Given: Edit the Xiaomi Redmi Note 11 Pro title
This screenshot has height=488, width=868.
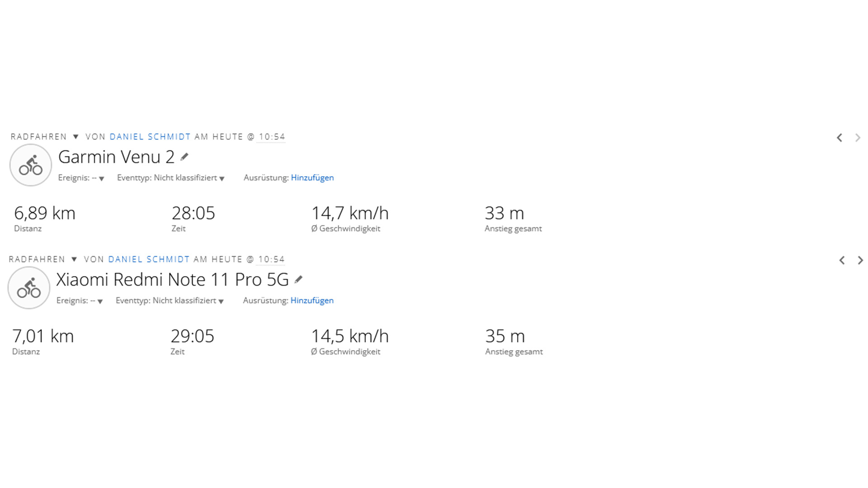Looking at the screenshot, I should 298,280.
